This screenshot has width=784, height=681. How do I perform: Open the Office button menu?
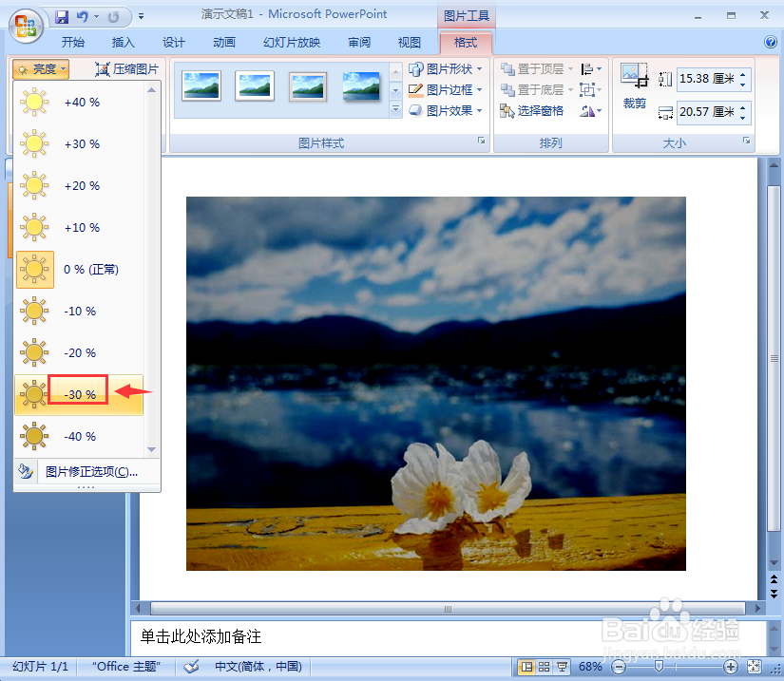point(26,25)
